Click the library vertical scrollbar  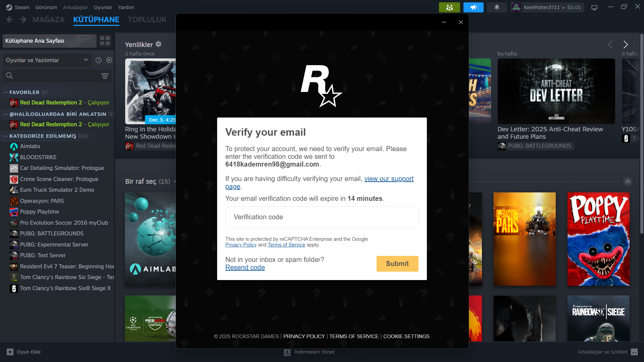[x=642, y=134]
